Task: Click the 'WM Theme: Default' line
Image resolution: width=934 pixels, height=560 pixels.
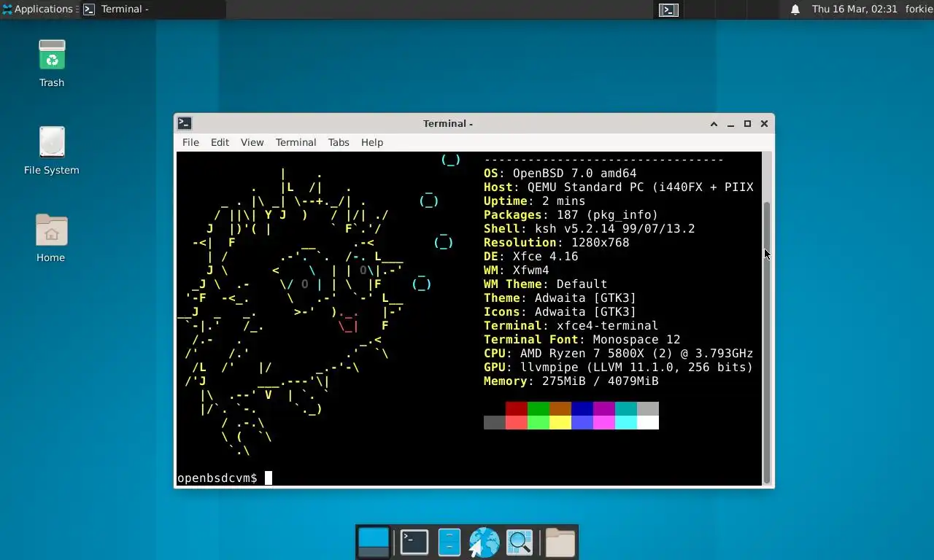Action: point(545,284)
